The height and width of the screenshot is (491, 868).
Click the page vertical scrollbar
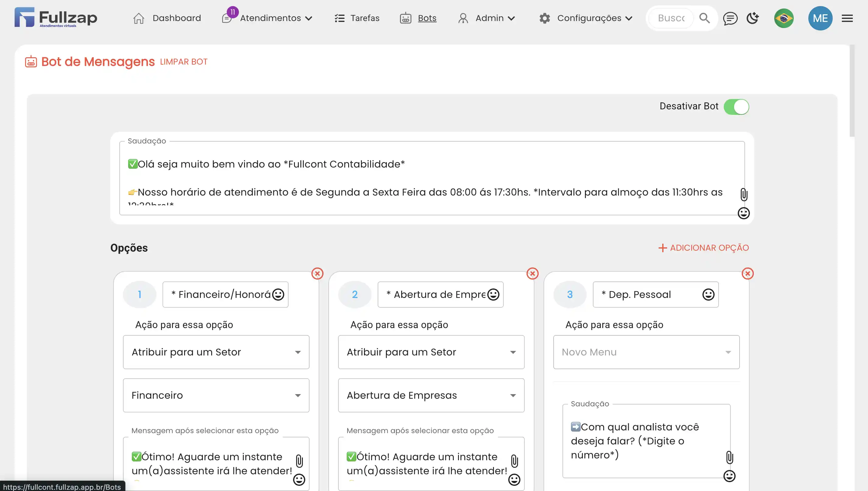point(852,91)
